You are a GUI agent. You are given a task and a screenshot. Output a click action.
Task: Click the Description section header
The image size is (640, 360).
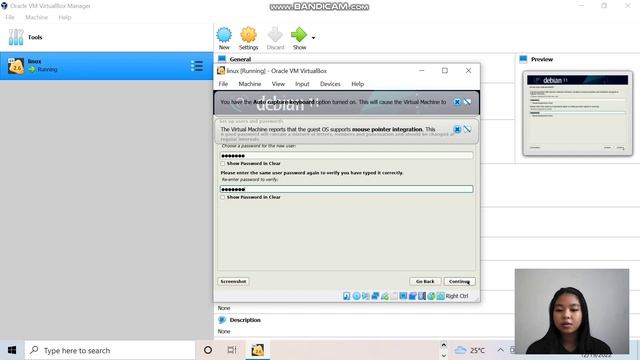pos(245,320)
